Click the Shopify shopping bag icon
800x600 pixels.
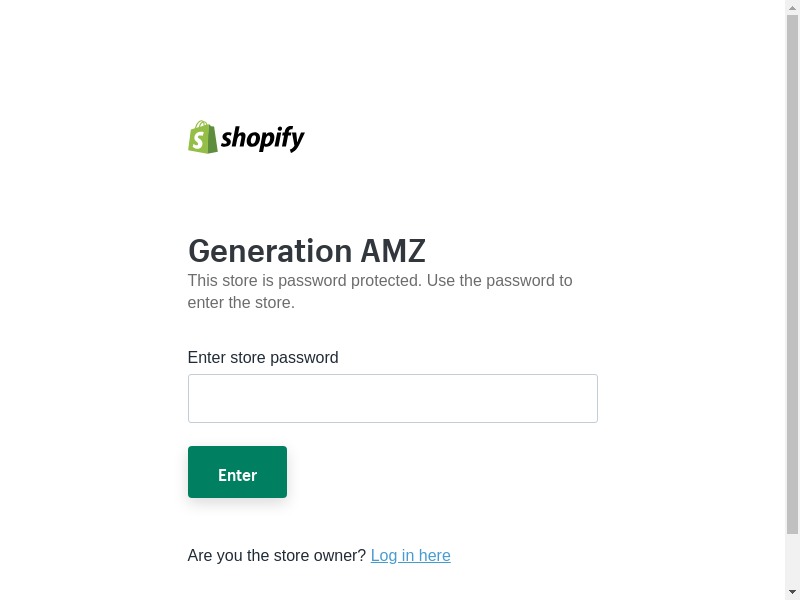point(203,137)
